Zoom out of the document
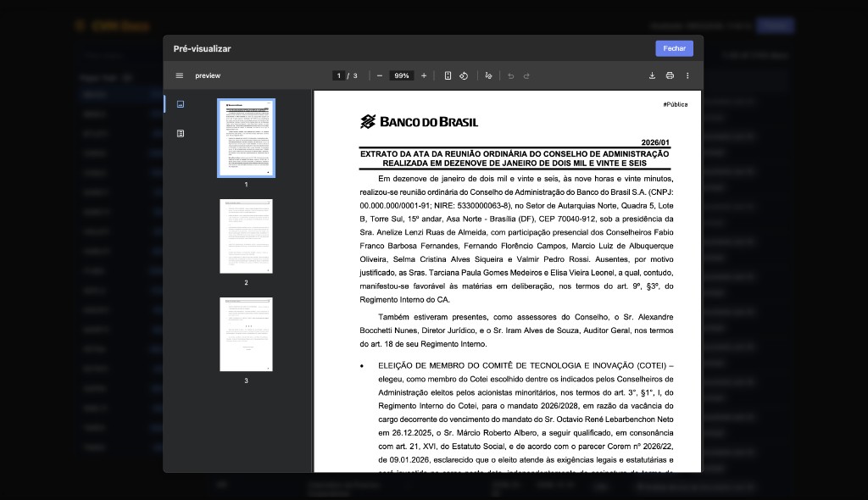This screenshot has height=500, width=868. point(379,75)
